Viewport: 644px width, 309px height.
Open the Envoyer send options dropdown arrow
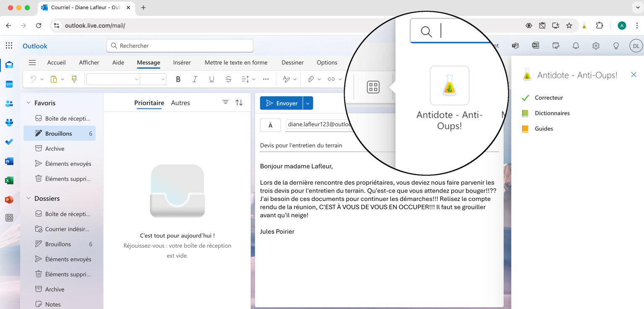[x=308, y=103]
